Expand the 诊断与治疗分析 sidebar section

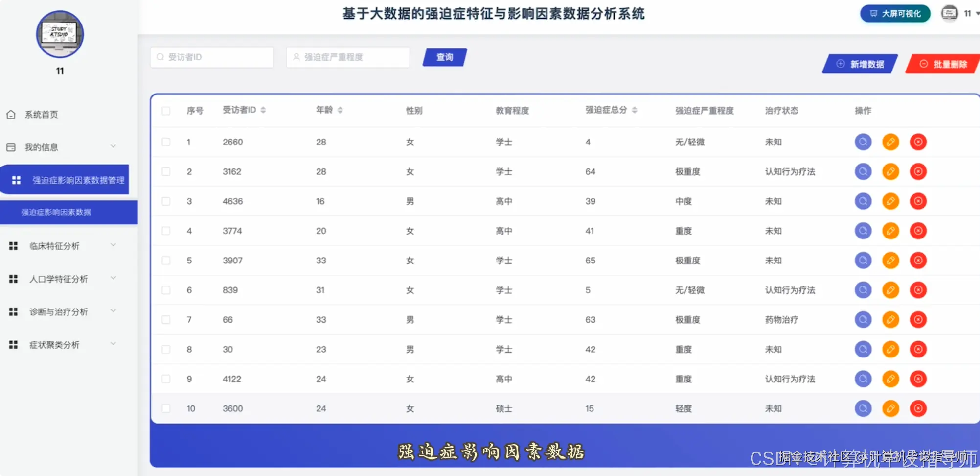point(59,311)
